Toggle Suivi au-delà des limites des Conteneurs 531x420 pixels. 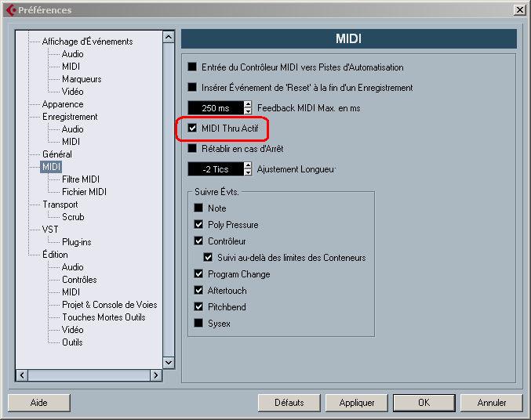[208, 257]
